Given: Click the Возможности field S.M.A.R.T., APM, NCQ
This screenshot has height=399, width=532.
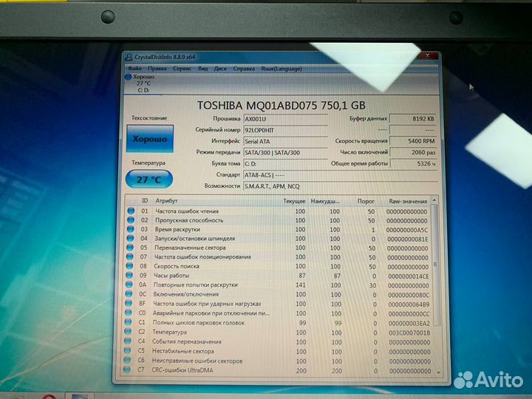Looking at the screenshot, I should pyautogui.click(x=341, y=186).
